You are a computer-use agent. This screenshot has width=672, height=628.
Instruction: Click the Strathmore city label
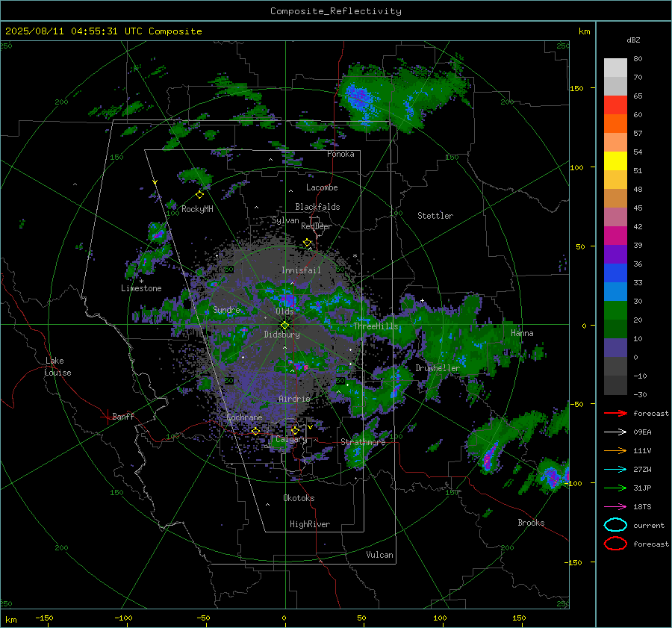pos(363,442)
